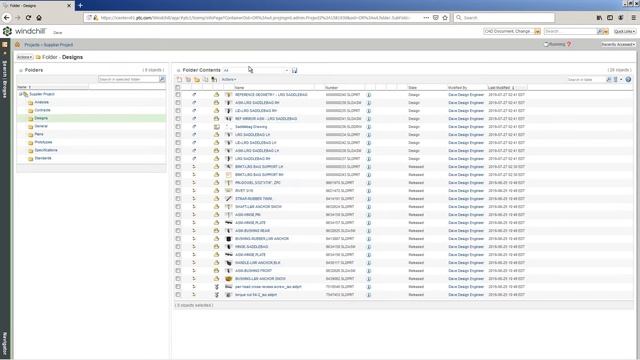The image size is (640, 360).
Task: Reload the page in the browser
Action: 28,18
